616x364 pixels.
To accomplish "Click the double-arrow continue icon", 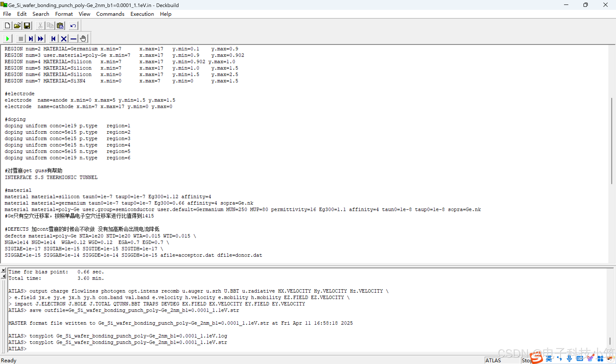I will (x=40, y=38).
